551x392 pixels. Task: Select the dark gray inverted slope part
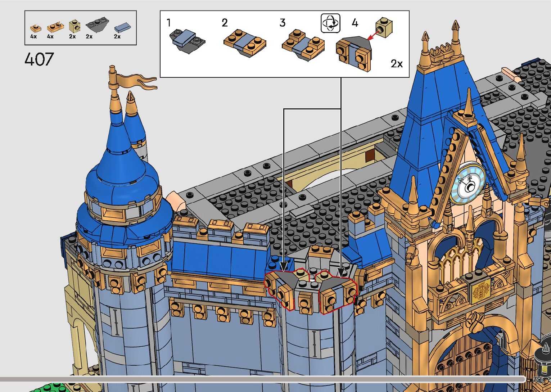(x=95, y=26)
